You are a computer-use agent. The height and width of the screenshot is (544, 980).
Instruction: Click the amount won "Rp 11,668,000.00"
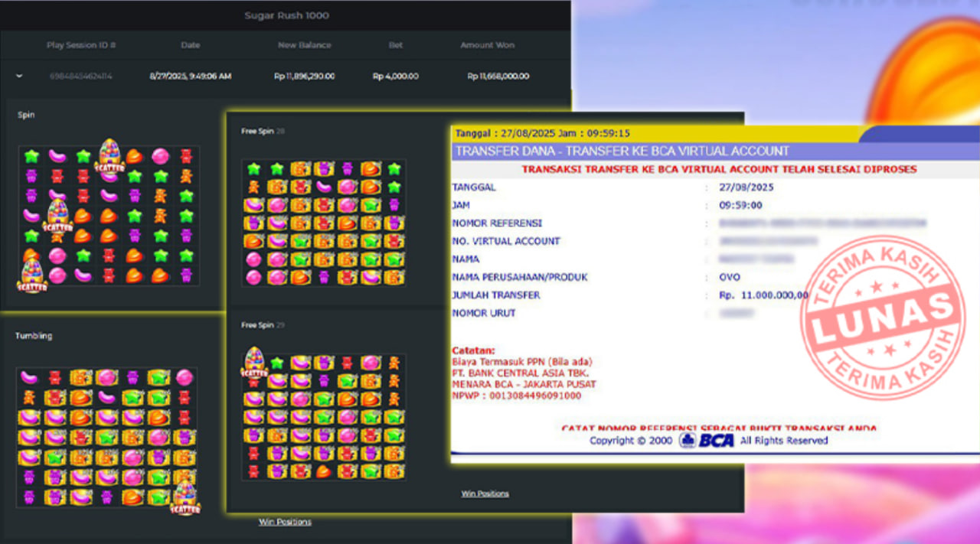[498, 77]
